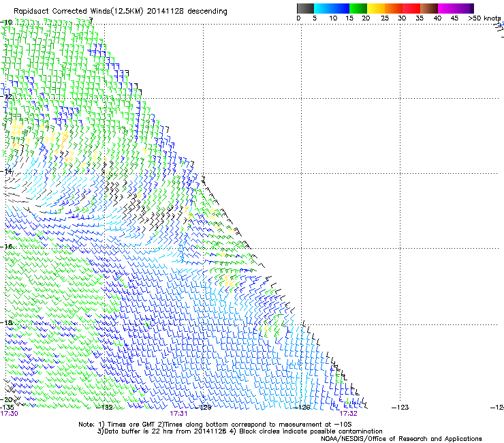Click the '25' legend scale label
The height and width of the screenshot is (443, 504).
pyautogui.click(x=385, y=18)
